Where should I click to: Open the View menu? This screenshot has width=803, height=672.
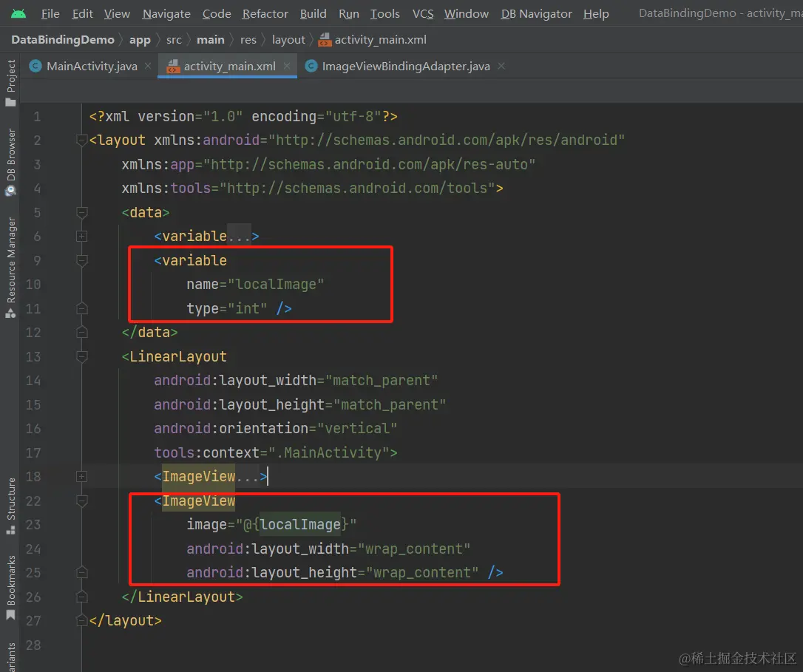[x=117, y=14]
